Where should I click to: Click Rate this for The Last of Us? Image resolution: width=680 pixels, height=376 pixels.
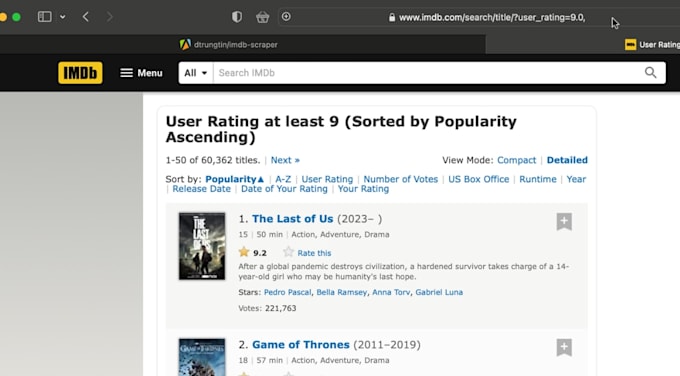point(314,253)
